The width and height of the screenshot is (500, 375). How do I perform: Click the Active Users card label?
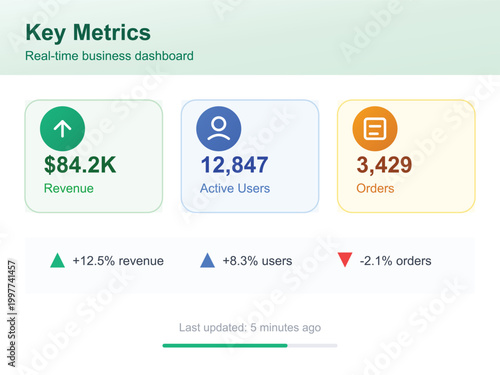[235, 188]
